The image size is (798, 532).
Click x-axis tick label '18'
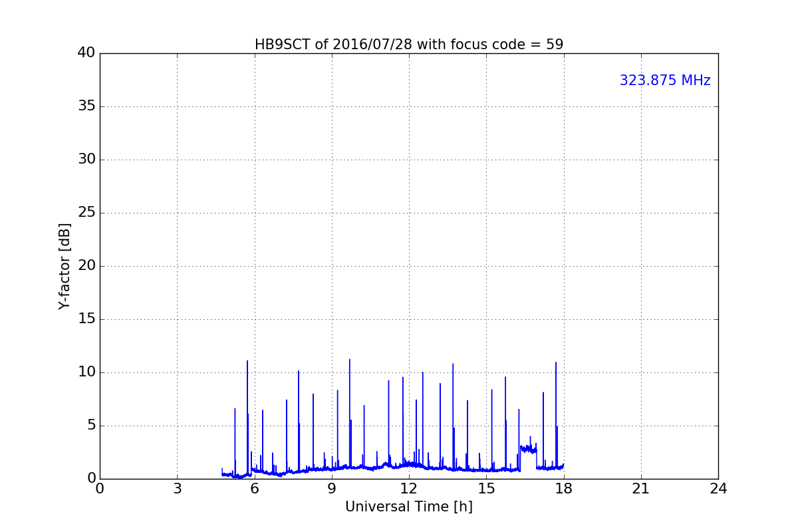564,488
